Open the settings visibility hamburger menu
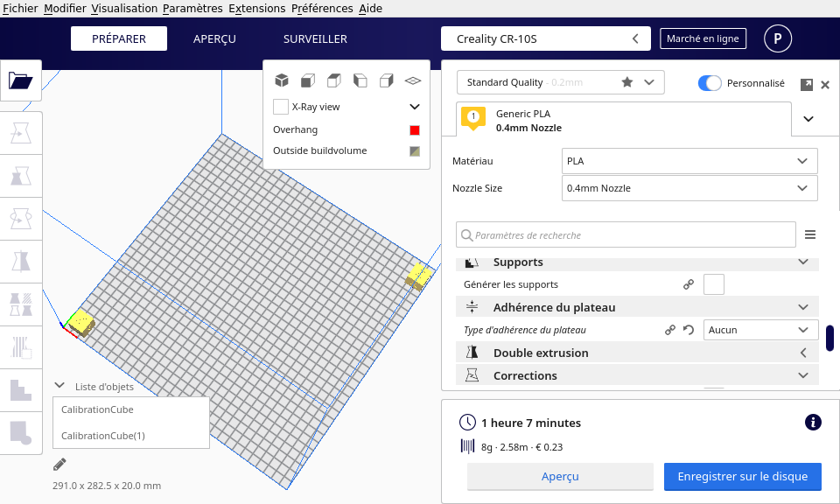This screenshot has height=504, width=840. (810, 234)
